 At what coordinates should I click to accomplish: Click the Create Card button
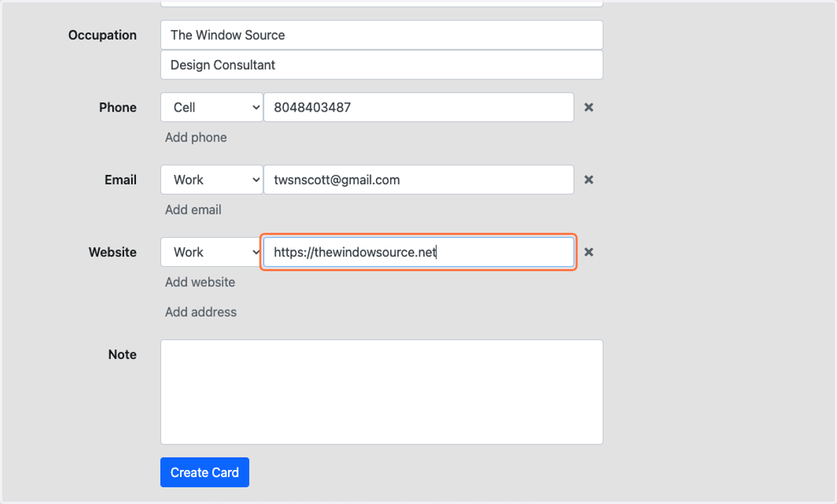click(204, 473)
